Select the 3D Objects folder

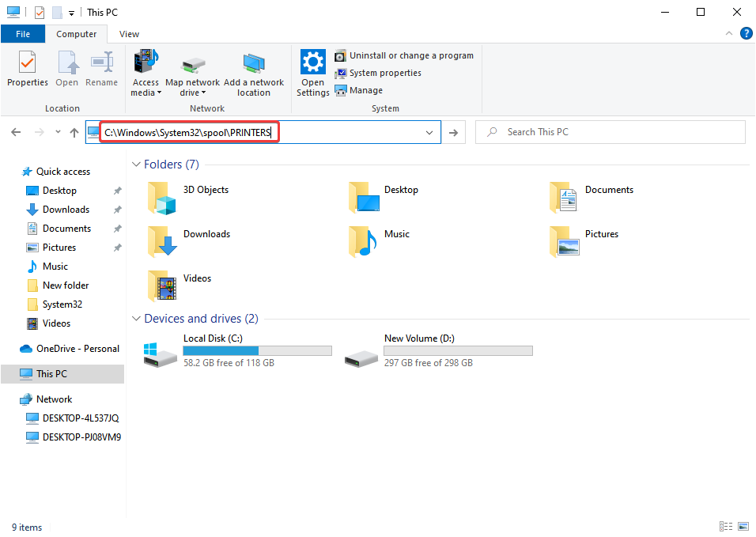[188, 198]
